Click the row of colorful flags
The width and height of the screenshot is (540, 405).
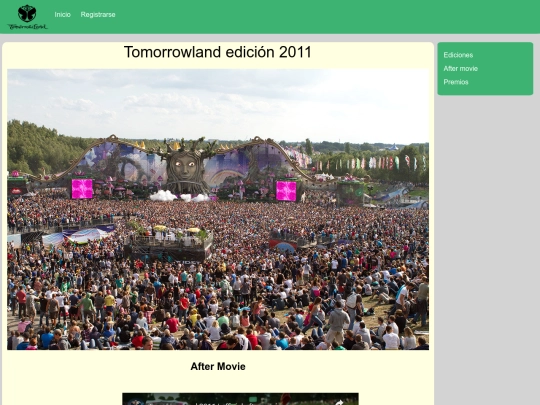[x=370, y=163]
